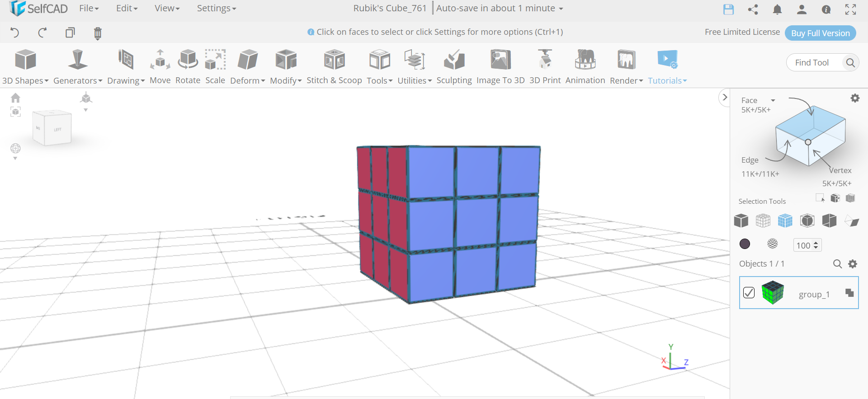The image size is (868, 399).
Task: Select the Sculpting tool
Action: pyautogui.click(x=454, y=60)
